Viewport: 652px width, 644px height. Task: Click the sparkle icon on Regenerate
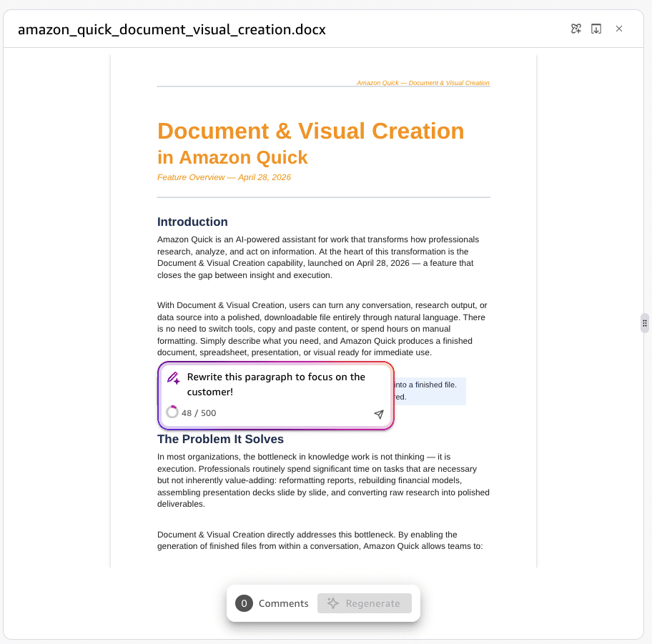pos(333,603)
